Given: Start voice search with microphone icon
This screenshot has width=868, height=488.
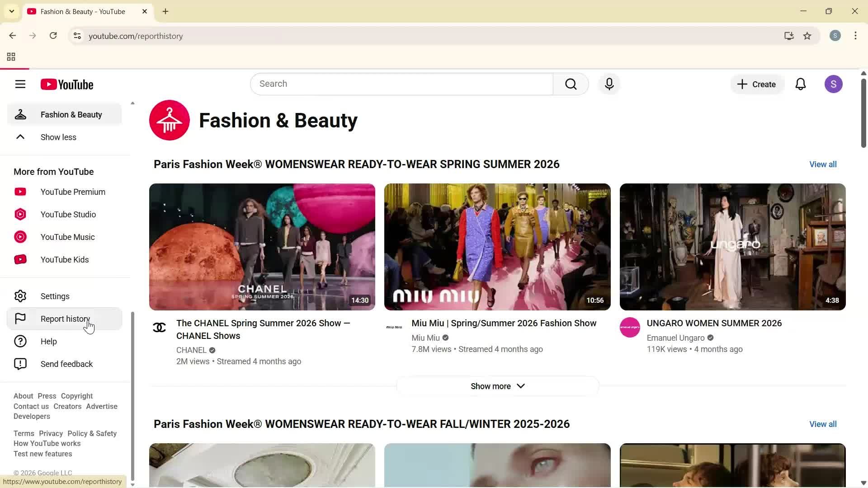Looking at the screenshot, I should pos(609,84).
